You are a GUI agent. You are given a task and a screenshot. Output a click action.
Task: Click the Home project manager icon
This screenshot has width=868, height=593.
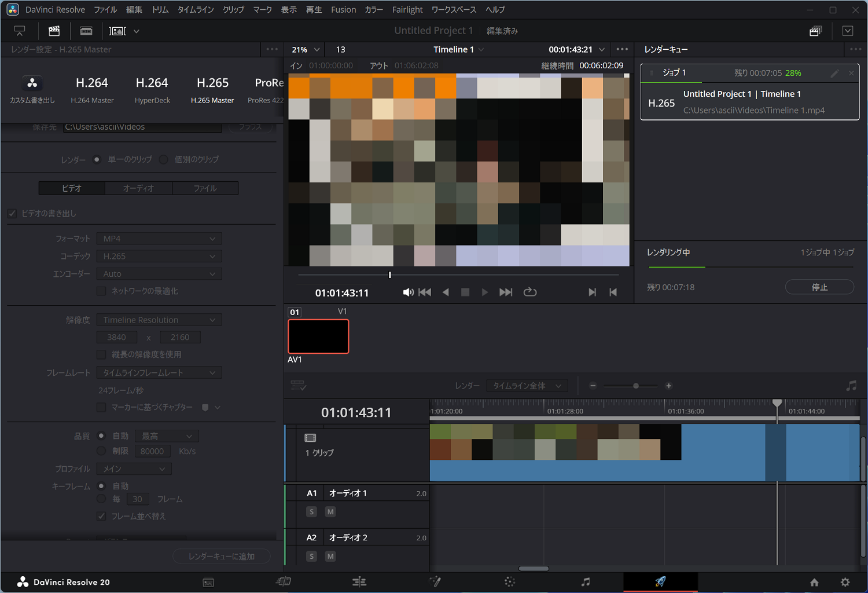coord(814,582)
